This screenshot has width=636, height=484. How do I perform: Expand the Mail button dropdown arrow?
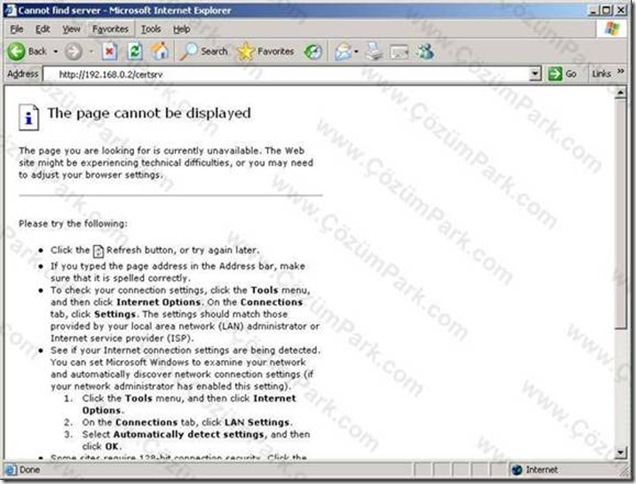[356, 52]
